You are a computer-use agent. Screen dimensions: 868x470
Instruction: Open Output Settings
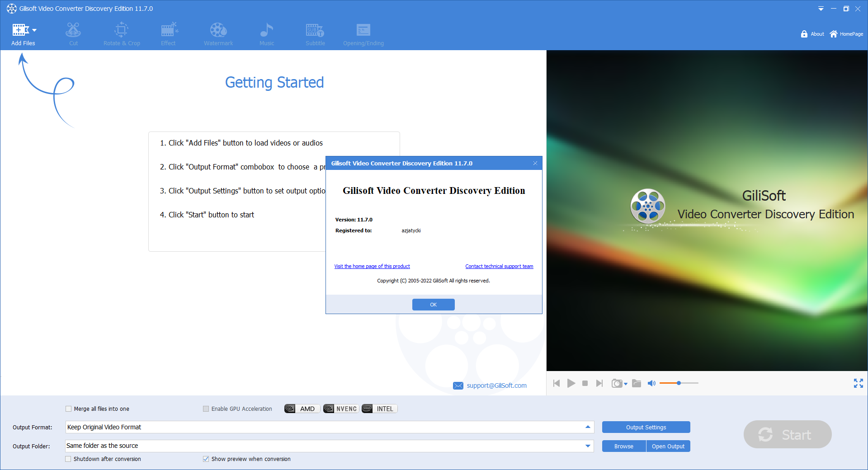[x=646, y=427]
